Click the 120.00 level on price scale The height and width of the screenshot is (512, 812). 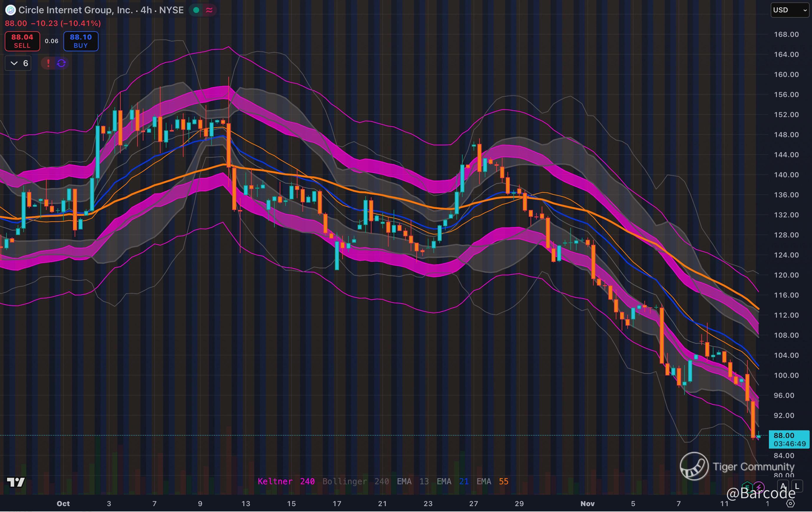click(x=786, y=275)
